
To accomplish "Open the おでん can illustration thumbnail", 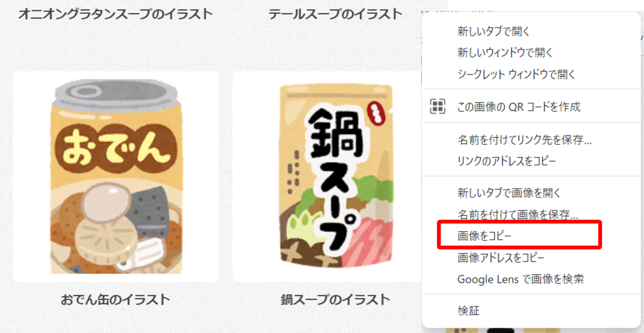I will pyautogui.click(x=115, y=176).
